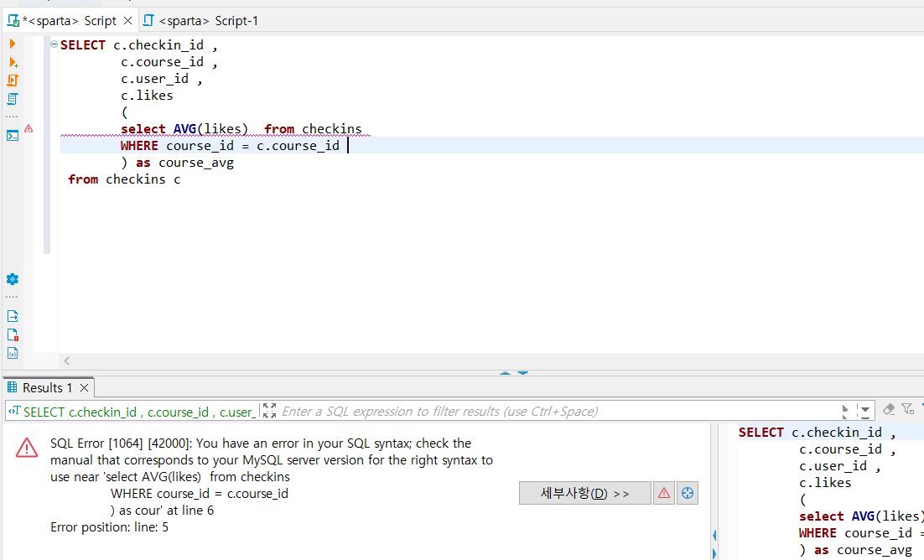Click the execution log icon with the red marker
Screen dimensions: 924x560
pyautogui.click(x=13, y=334)
